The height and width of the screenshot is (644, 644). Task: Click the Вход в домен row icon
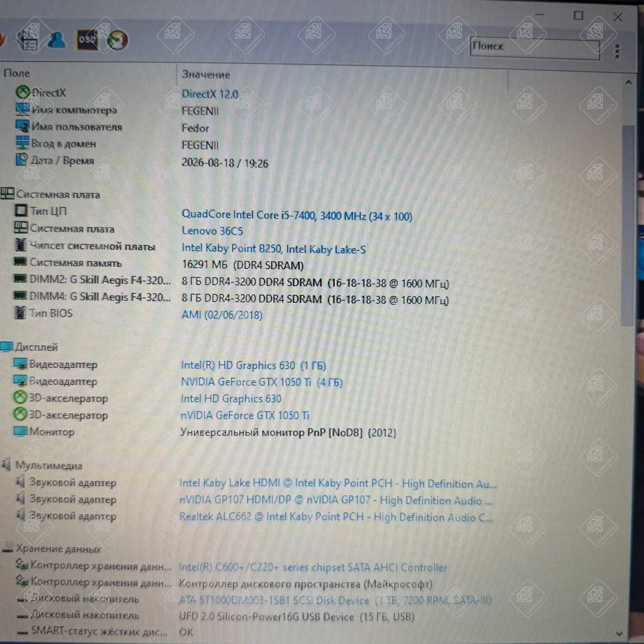tap(23, 143)
